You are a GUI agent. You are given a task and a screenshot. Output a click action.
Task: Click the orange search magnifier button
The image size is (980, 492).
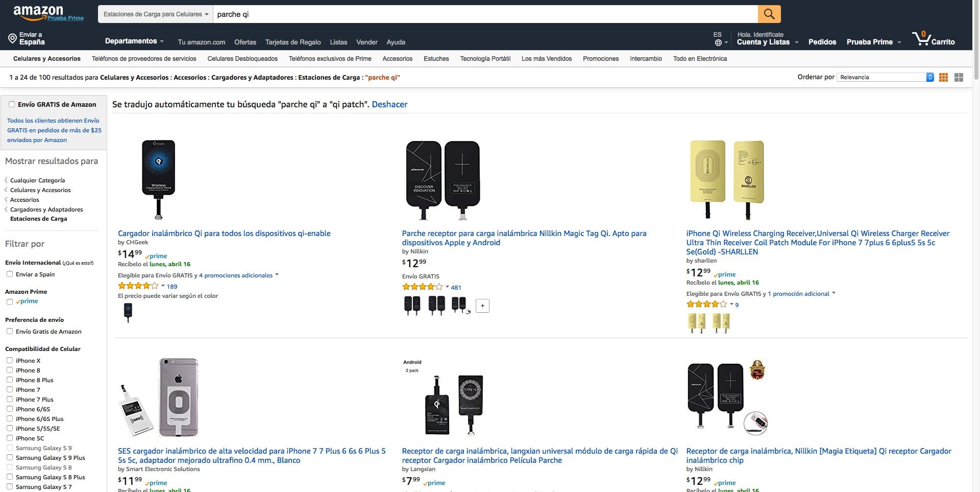(x=769, y=14)
